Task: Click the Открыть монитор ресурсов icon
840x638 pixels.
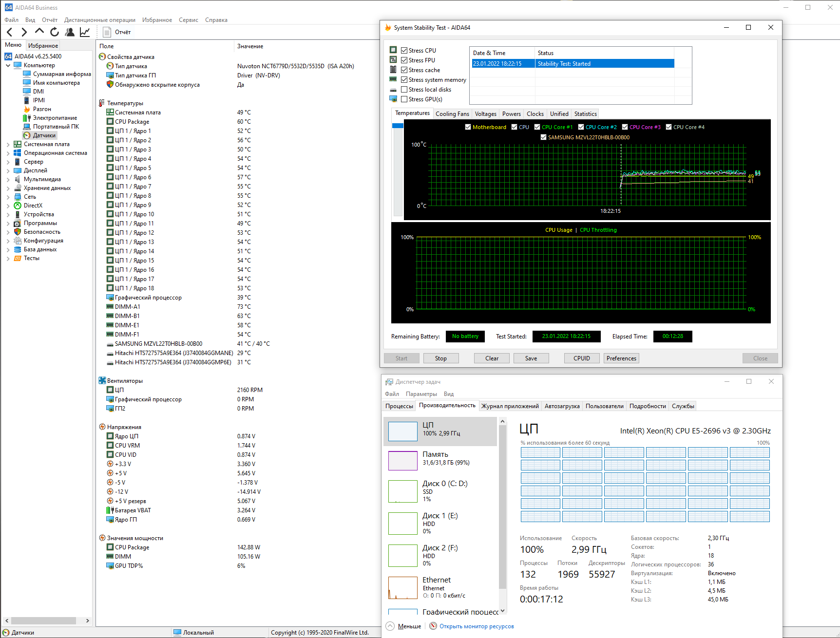Action: pos(433,626)
